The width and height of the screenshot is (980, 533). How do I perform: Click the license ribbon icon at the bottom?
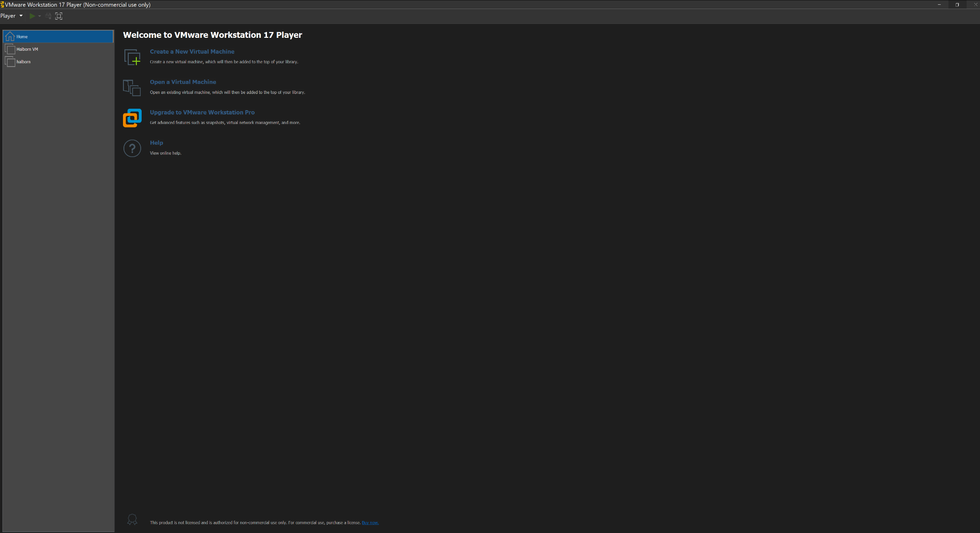(132, 520)
